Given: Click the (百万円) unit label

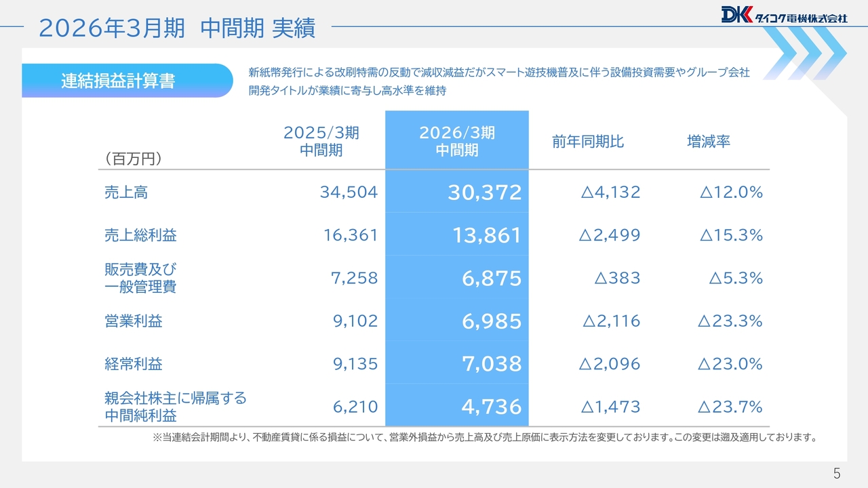Looking at the screenshot, I should [x=132, y=159].
